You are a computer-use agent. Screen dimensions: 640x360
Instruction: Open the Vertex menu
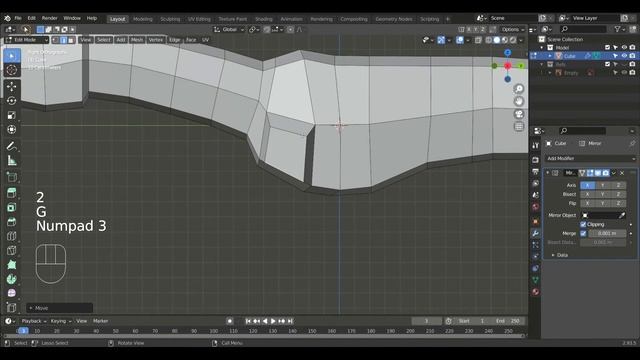[156, 40]
